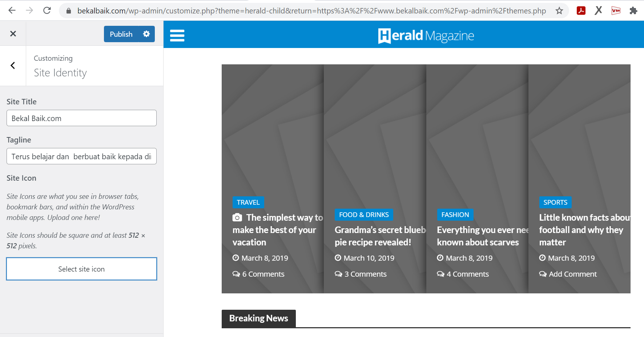Viewport: 644px width, 337px height.
Task: Click the 'March 10, 2019' date text
Action: (369, 258)
